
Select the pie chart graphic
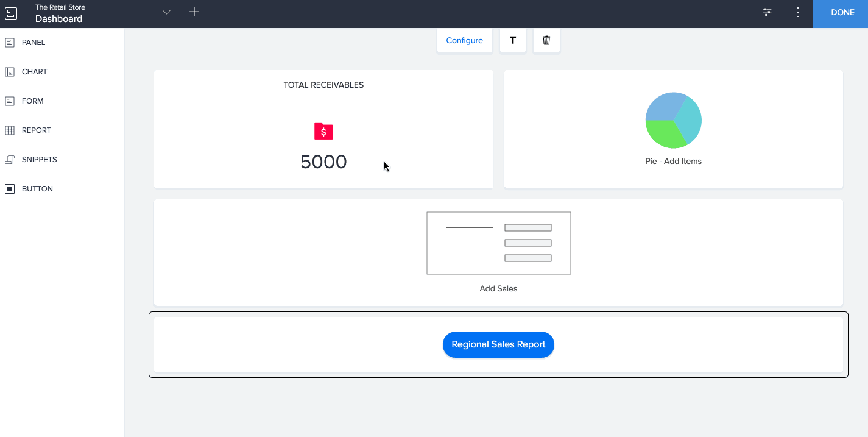673,121
